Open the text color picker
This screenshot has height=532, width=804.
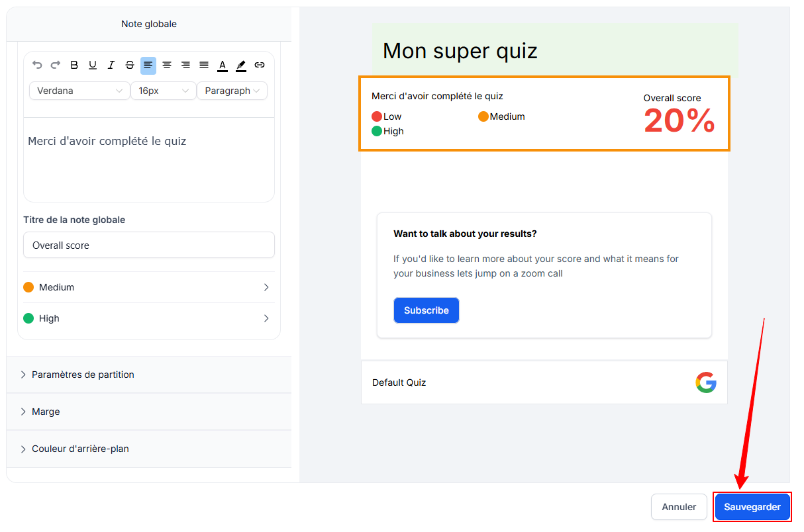pyautogui.click(x=223, y=65)
